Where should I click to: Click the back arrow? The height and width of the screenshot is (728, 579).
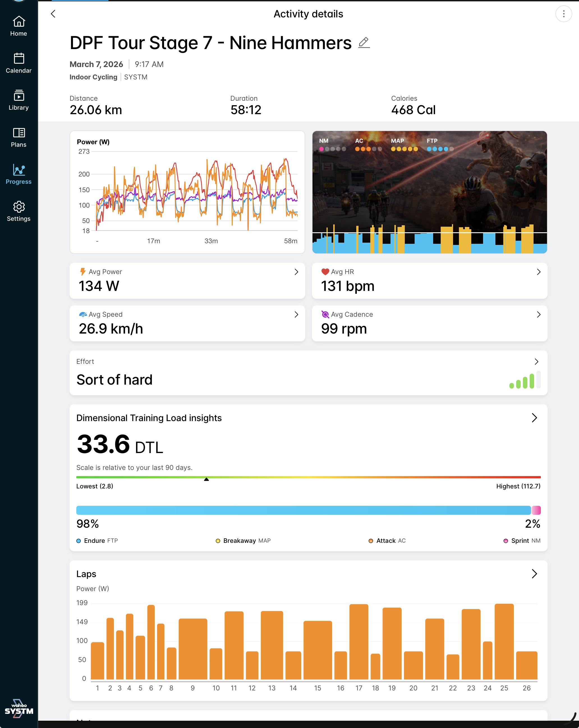pos(53,14)
